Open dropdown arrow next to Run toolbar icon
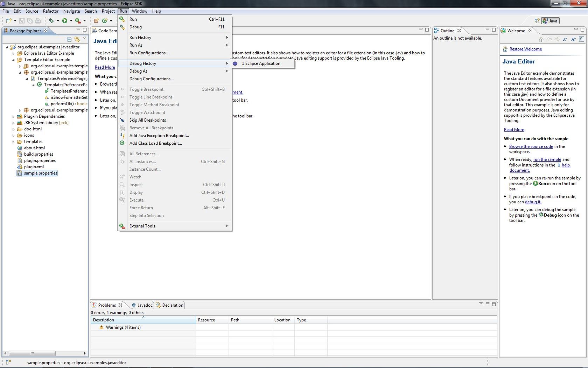 click(x=71, y=21)
